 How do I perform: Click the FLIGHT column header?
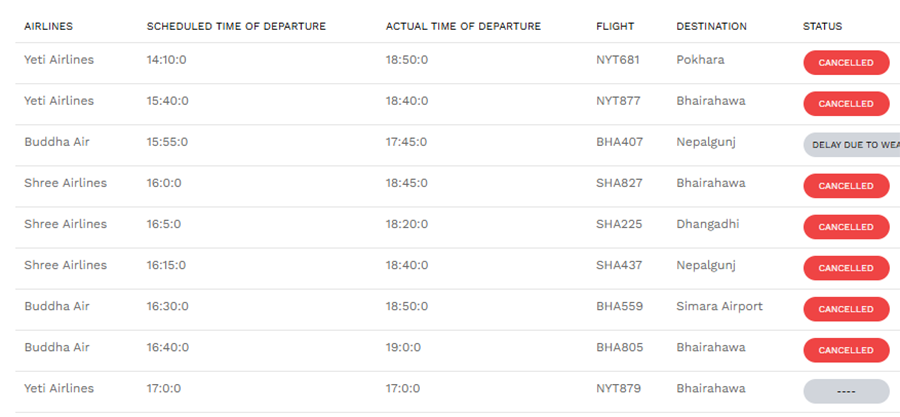[x=615, y=26]
